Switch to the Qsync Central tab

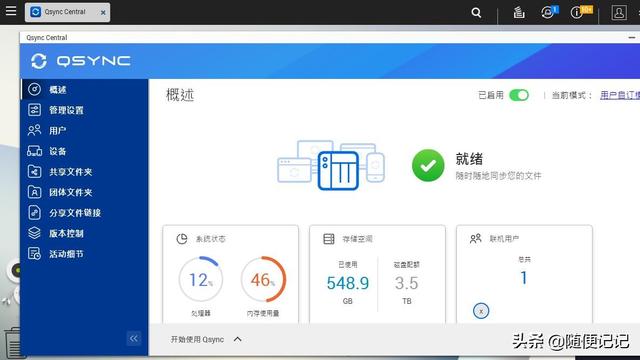(67, 12)
